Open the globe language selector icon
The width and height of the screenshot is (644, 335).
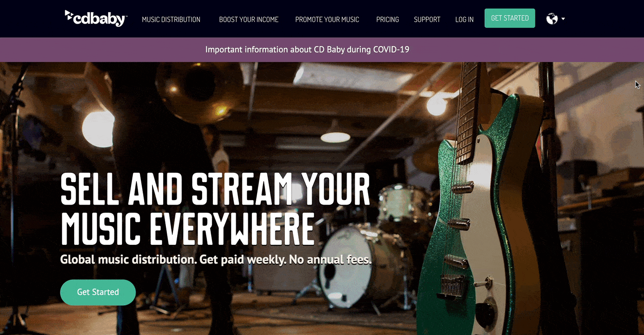click(x=552, y=19)
